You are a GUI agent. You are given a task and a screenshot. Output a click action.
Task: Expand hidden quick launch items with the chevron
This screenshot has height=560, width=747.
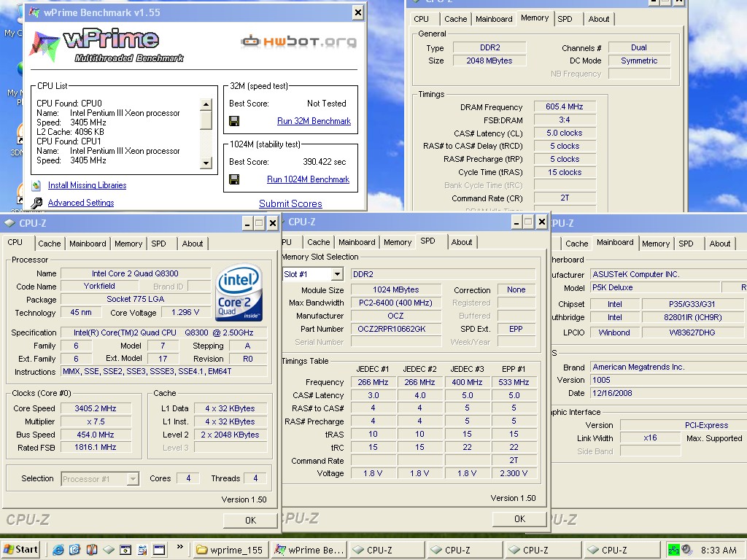coord(179,547)
